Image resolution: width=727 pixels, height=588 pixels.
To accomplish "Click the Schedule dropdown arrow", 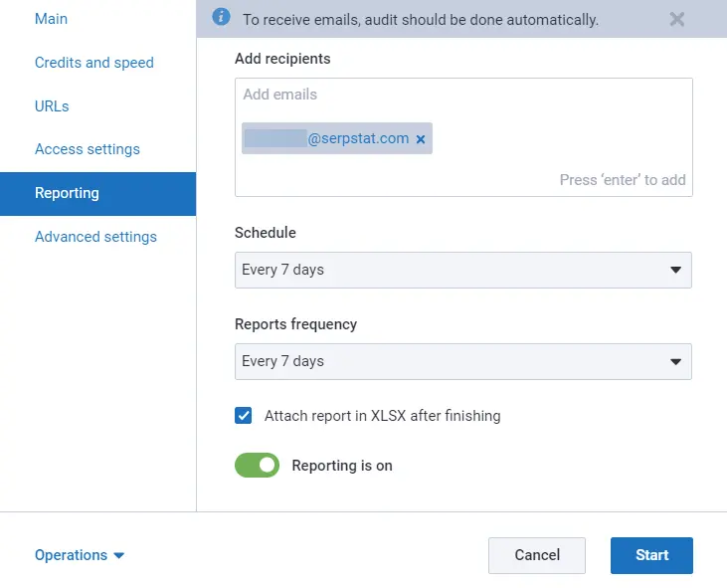I will pyautogui.click(x=675, y=270).
